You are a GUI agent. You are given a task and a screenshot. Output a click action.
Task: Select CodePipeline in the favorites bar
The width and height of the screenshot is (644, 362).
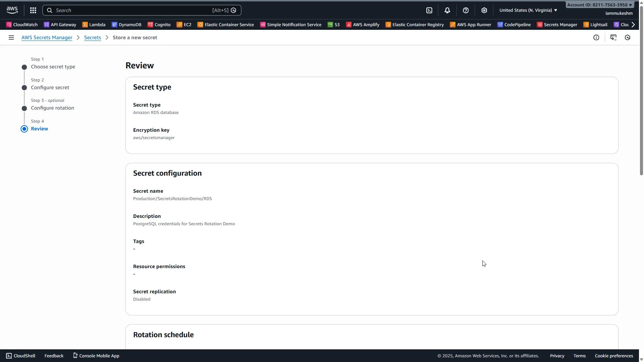[515, 24]
